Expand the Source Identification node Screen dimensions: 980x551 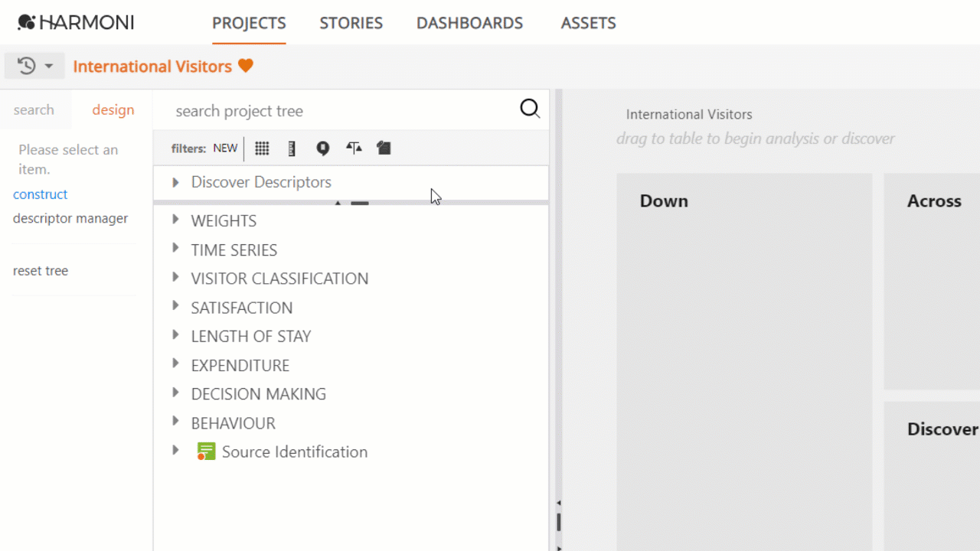(x=175, y=451)
